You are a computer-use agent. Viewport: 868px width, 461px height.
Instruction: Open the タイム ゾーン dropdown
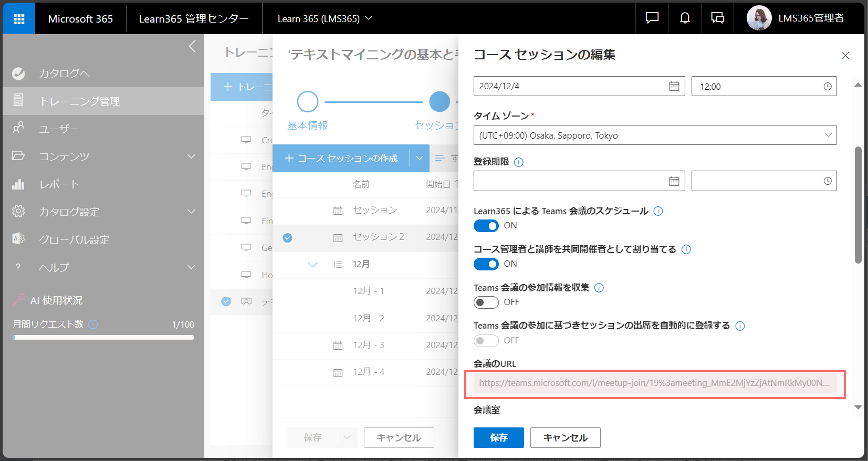click(655, 135)
